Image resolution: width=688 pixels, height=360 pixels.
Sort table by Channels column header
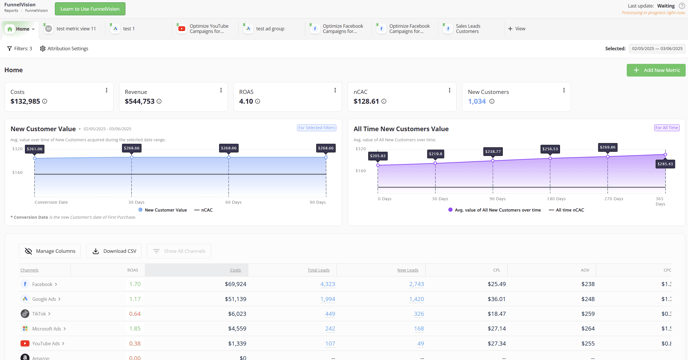click(29, 270)
